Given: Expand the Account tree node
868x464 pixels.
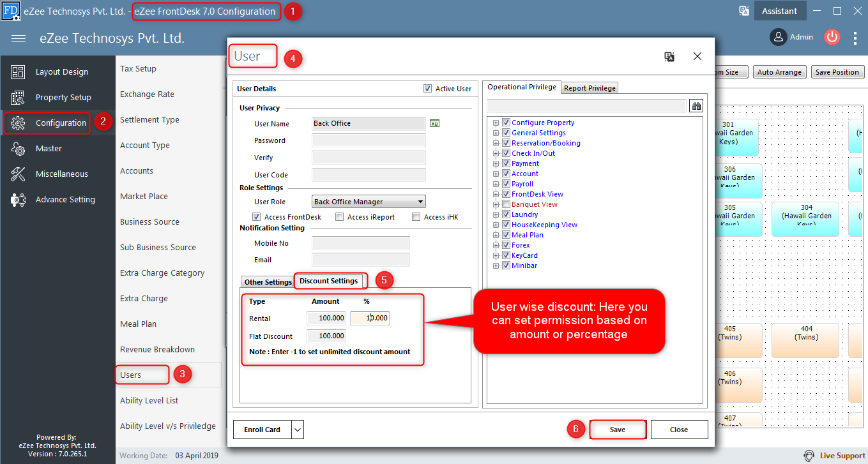Looking at the screenshot, I should 496,174.
